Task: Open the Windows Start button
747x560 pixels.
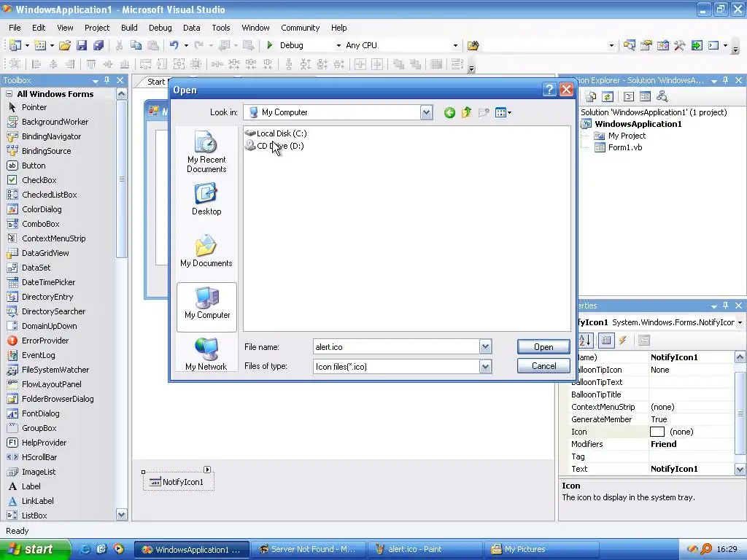Action: tap(34, 549)
